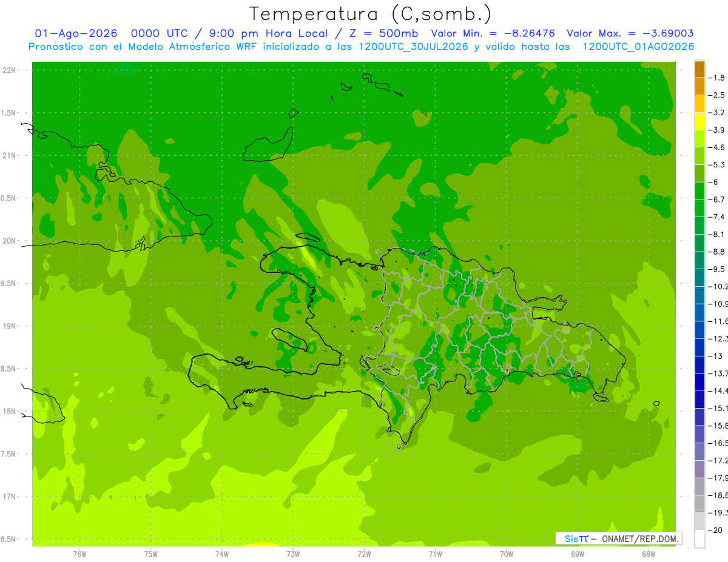Click the '19N' latitude label

tap(9, 326)
